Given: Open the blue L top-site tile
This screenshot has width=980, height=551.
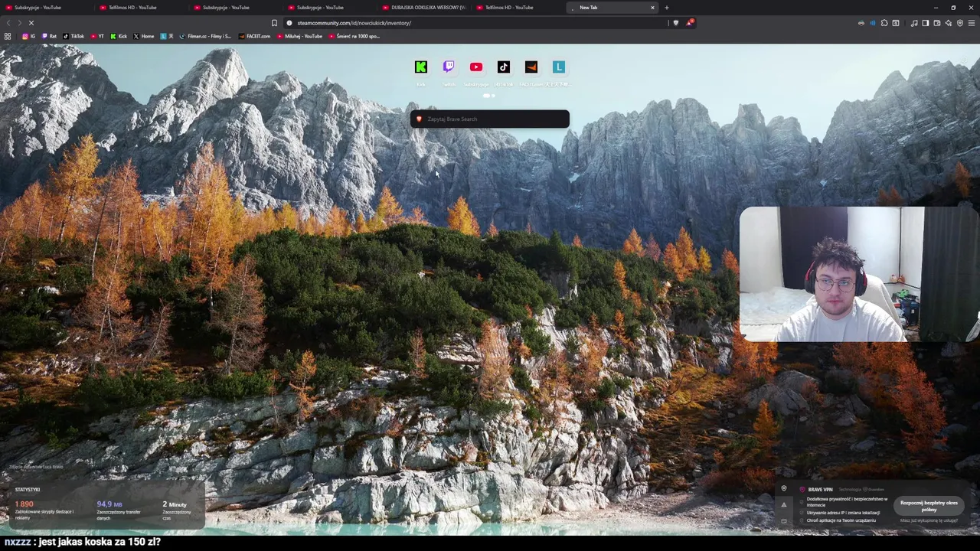Looking at the screenshot, I should [x=559, y=67].
